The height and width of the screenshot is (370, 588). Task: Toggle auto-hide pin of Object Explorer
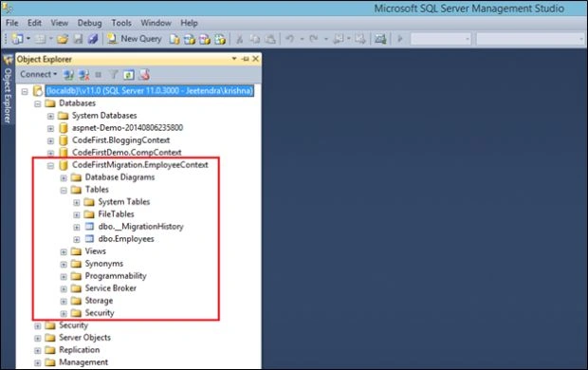click(246, 59)
